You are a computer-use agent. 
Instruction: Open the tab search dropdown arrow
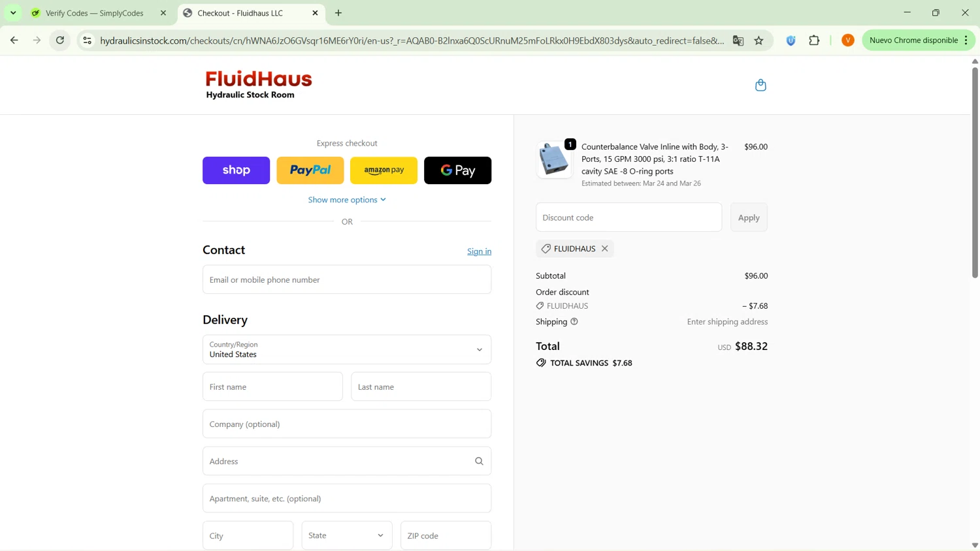(x=13, y=13)
